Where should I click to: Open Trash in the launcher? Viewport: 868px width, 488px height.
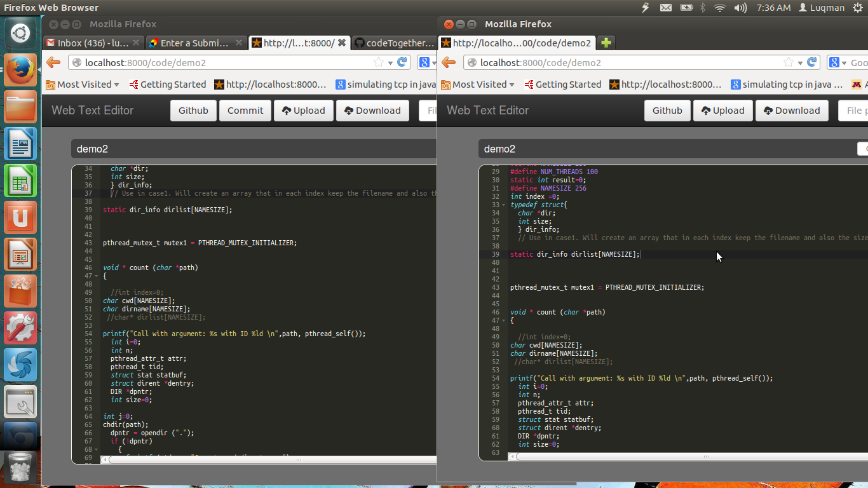(20, 467)
